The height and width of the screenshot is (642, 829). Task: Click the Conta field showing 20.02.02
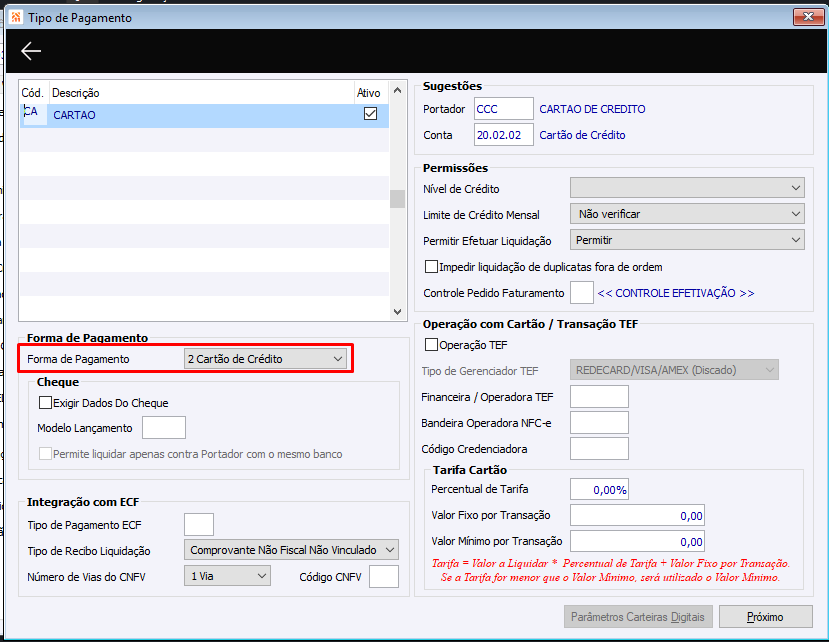coord(504,135)
